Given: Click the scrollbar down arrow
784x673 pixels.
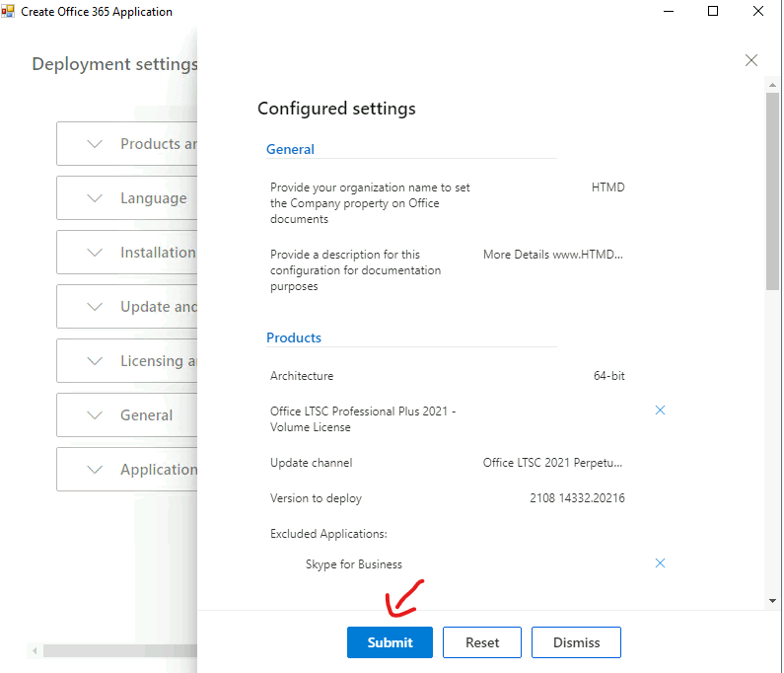Looking at the screenshot, I should pos(772,601).
